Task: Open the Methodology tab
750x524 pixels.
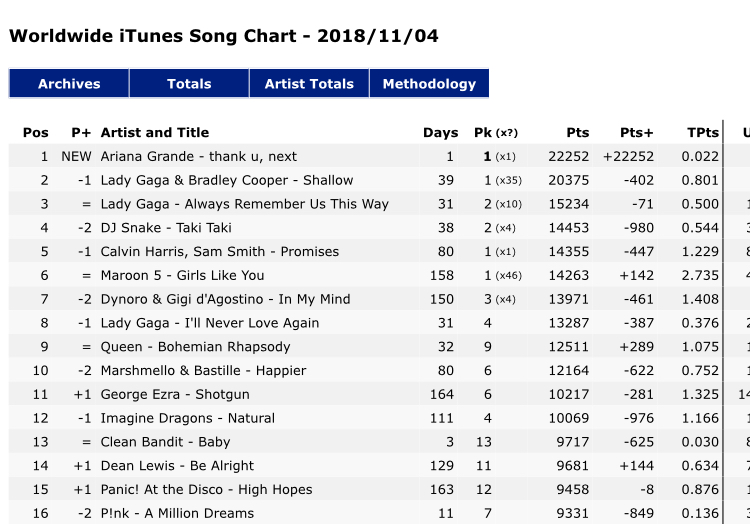Action: [x=429, y=84]
